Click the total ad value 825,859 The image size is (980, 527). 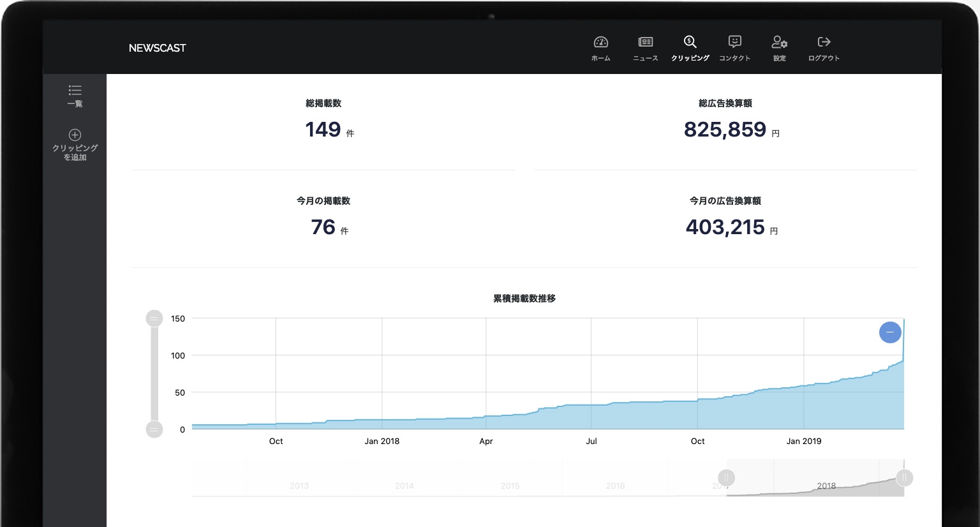click(725, 130)
